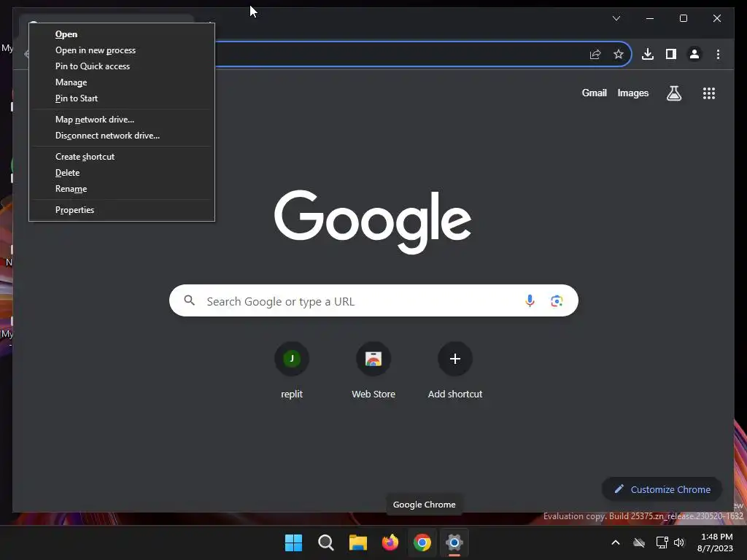Bookmark this tab with the star icon
This screenshot has height=560, width=747.
(619, 54)
